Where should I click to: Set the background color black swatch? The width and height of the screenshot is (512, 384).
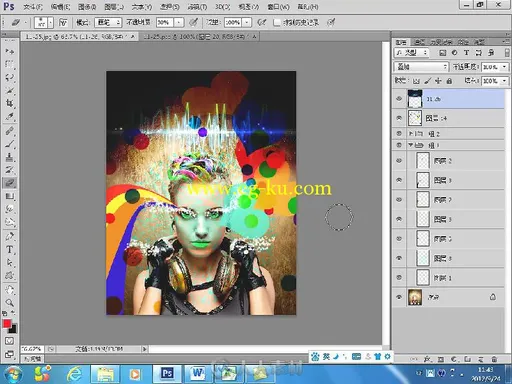[13, 329]
